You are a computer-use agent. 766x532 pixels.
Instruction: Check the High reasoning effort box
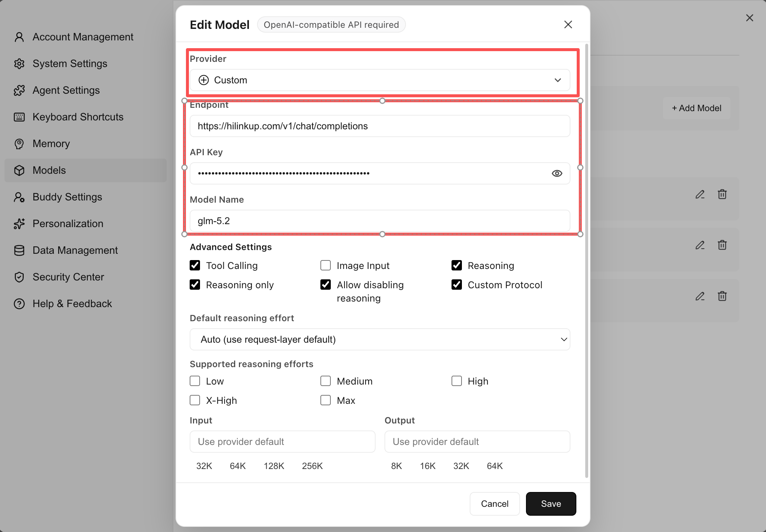click(457, 381)
